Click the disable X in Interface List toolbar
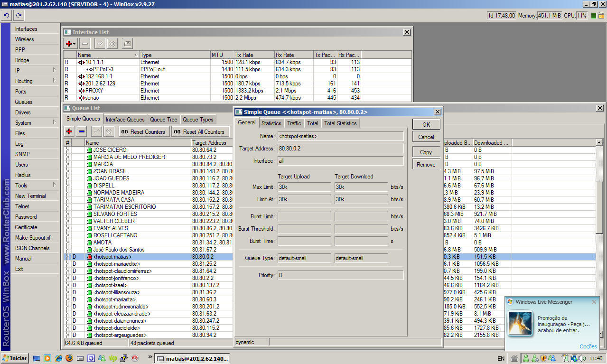This screenshot has width=607, height=364. click(112, 44)
